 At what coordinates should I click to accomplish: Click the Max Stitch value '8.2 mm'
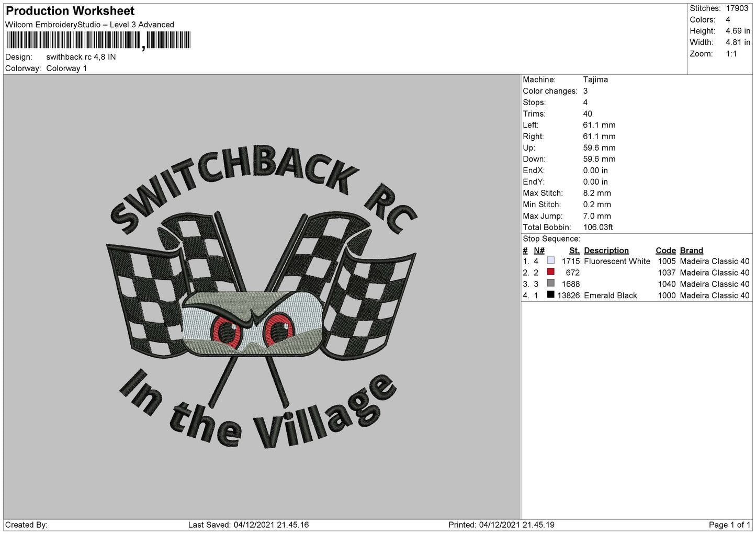coord(597,193)
